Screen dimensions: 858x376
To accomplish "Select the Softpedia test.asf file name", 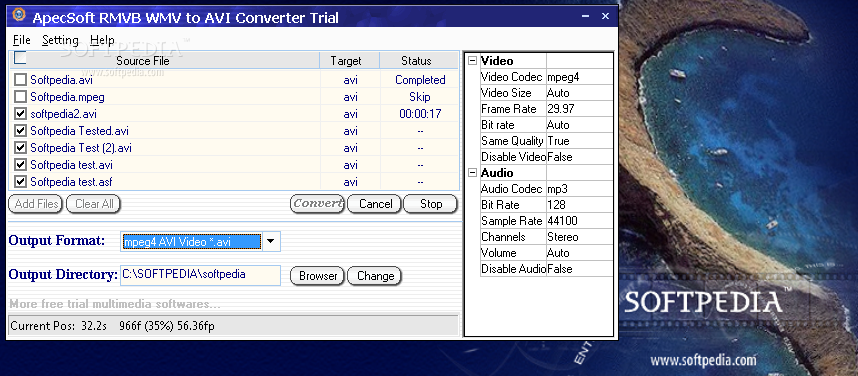I will coord(71,182).
